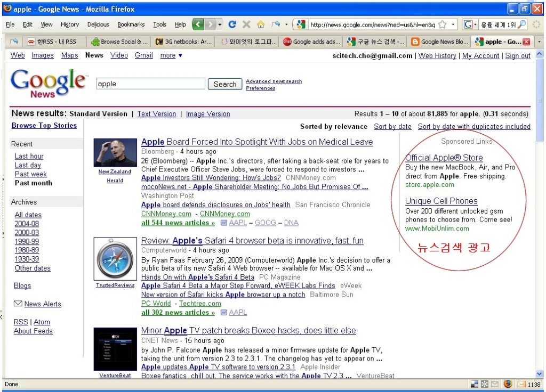Switch to the 3G netbooks tab

(183, 42)
